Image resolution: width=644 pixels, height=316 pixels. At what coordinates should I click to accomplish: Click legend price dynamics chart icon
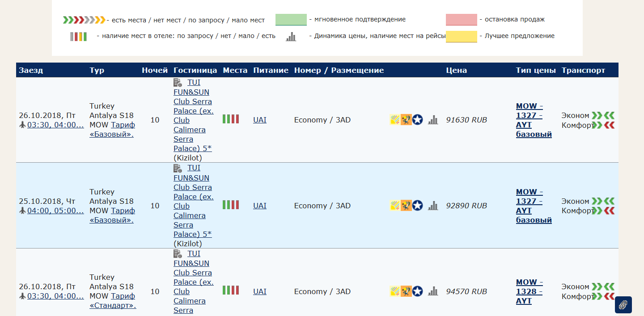click(x=291, y=37)
